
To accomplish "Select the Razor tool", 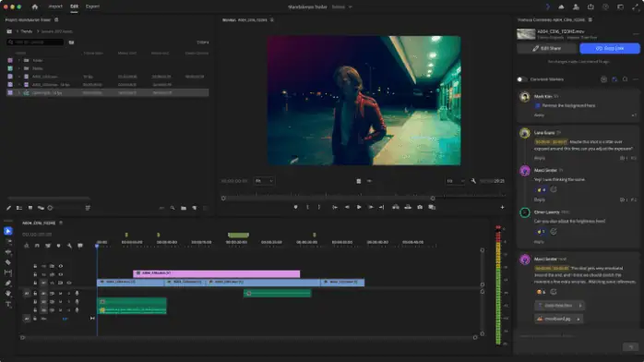I will tap(7, 262).
